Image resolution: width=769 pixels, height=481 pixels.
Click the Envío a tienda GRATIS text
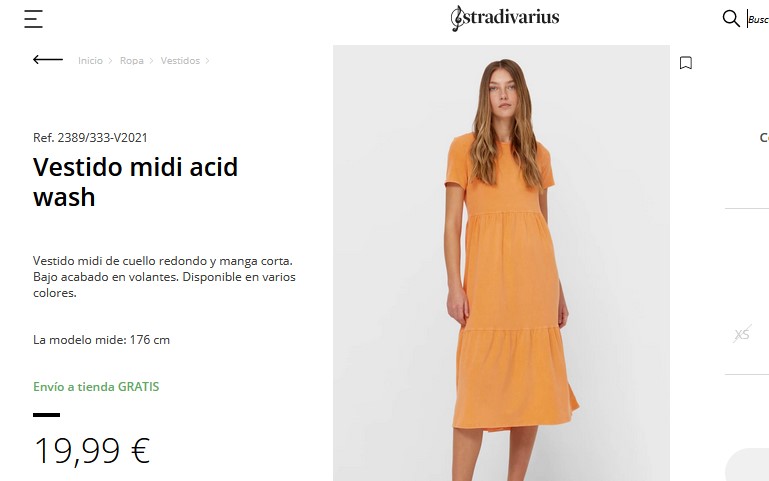click(96, 387)
